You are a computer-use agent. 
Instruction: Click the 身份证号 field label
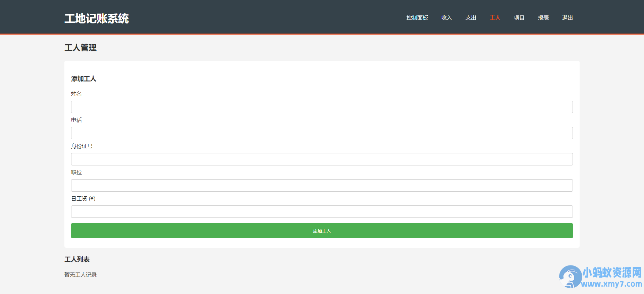tap(82, 146)
